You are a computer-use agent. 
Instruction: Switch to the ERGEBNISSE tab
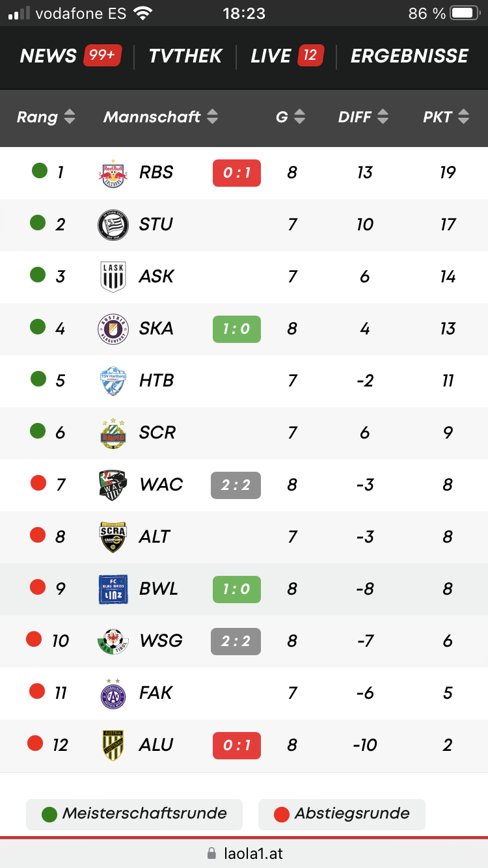point(409,56)
